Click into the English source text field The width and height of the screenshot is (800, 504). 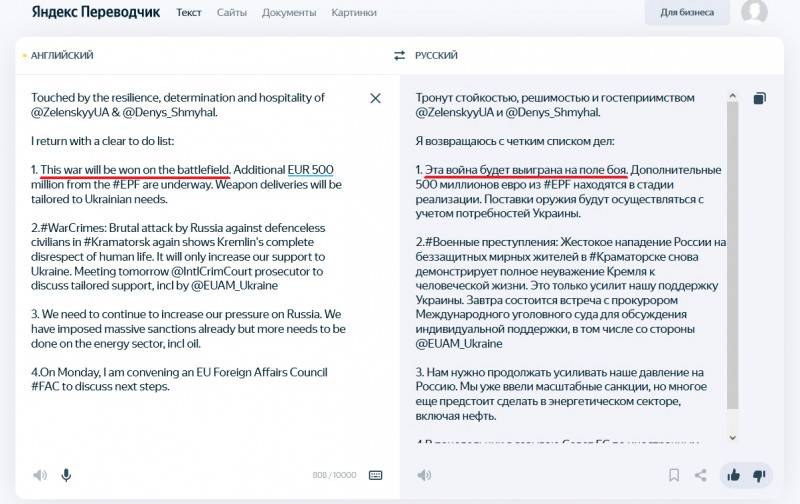pos(189,242)
